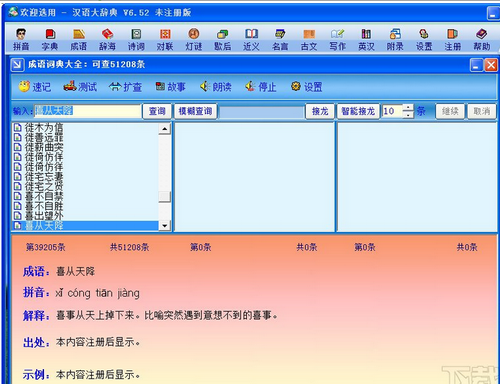Select highlighted 喜从天降 list entry

85,226
